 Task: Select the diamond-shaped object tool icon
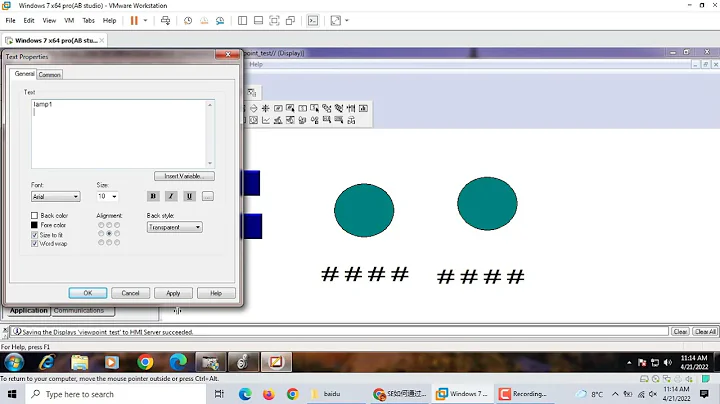tap(253, 108)
